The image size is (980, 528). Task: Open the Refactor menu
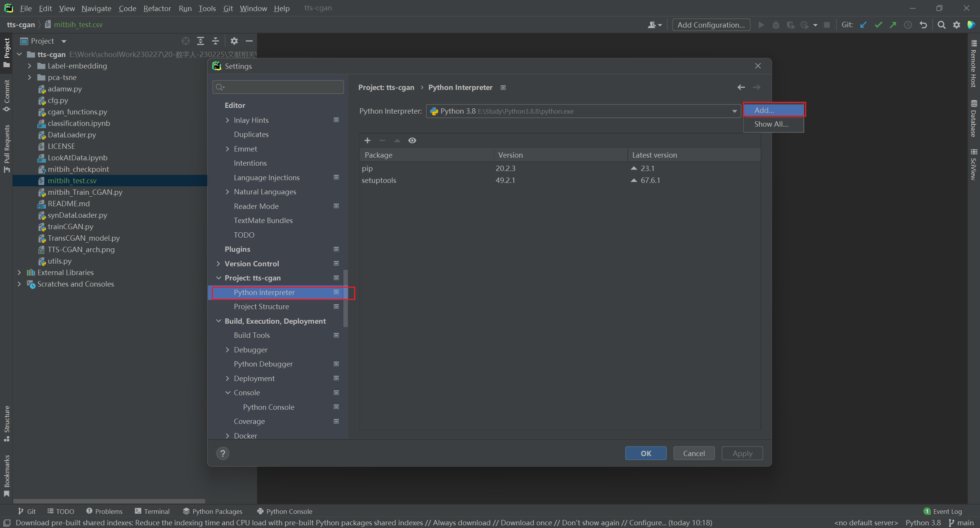click(157, 8)
